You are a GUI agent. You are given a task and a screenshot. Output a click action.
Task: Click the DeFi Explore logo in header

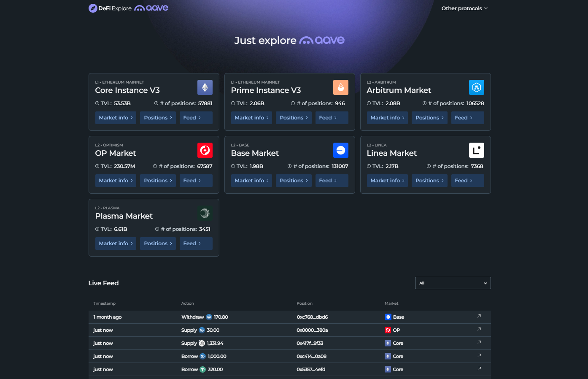coord(110,8)
